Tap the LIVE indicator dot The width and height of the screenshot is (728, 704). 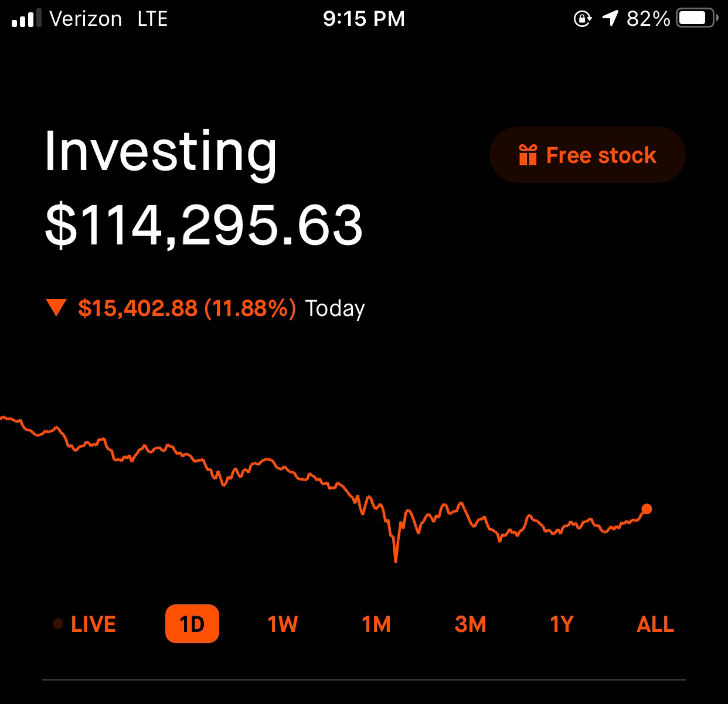coord(58,624)
